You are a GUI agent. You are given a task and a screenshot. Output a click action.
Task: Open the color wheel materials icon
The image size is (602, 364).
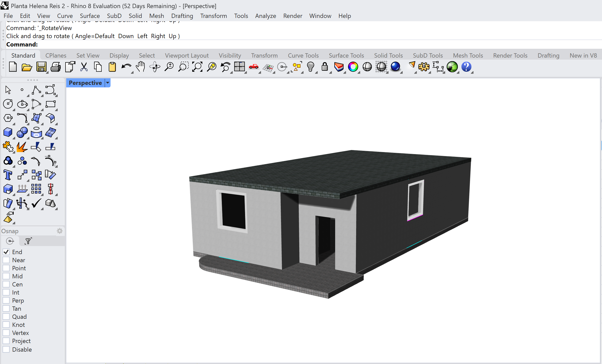[353, 67]
